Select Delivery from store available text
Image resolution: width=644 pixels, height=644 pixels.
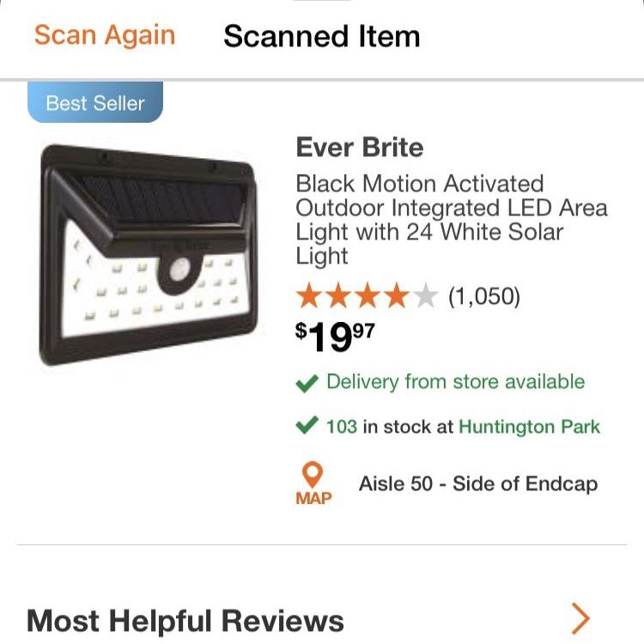[x=455, y=382]
